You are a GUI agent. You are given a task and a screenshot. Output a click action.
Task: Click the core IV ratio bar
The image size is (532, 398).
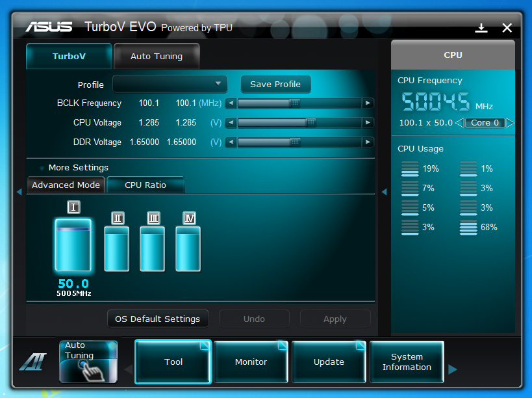pos(188,249)
